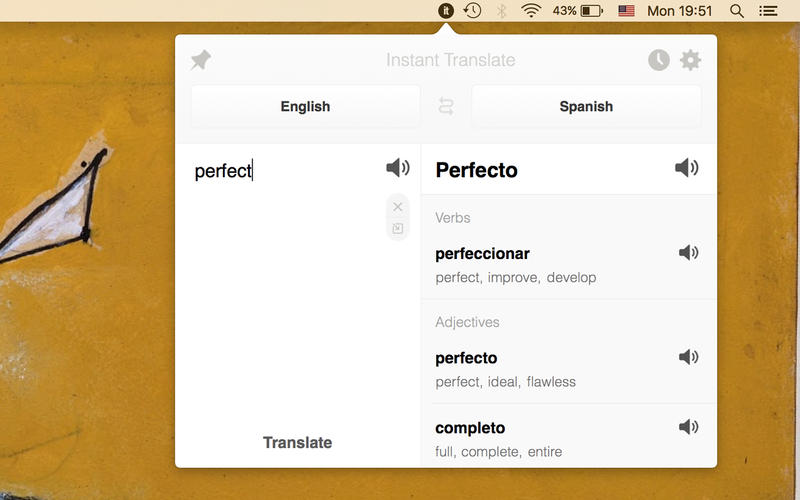Play audio for adjective perfecto

tap(688, 357)
